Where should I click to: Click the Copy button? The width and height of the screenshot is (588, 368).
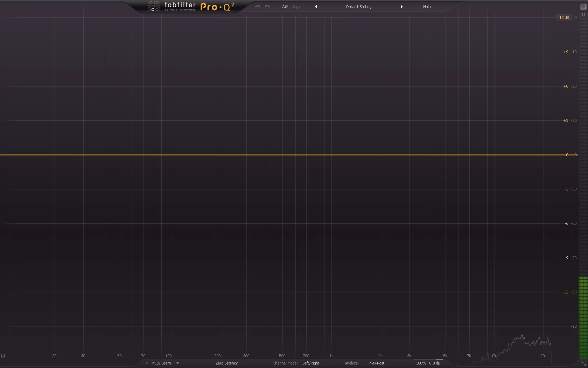tap(296, 7)
